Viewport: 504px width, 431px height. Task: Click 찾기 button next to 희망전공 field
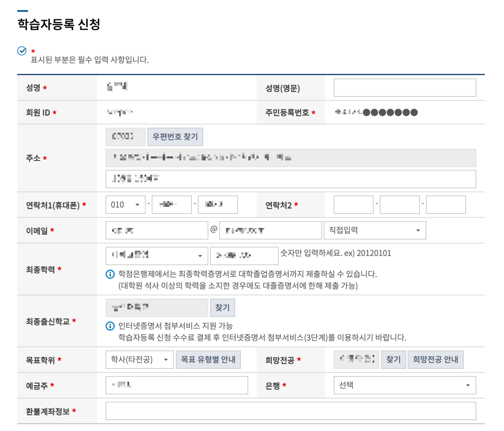click(394, 359)
